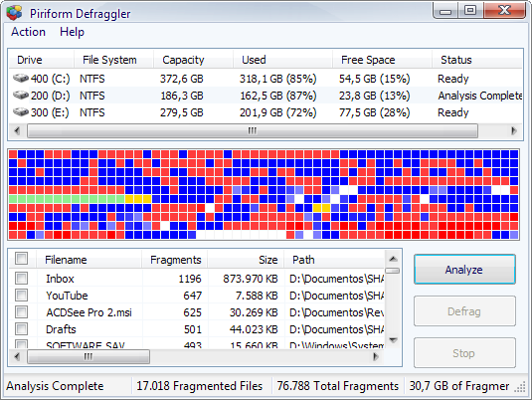This screenshot has width=532, height=400.
Task: Select the 300 (E:) drive row
Action: pyautogui.click(x=266, y=112)
